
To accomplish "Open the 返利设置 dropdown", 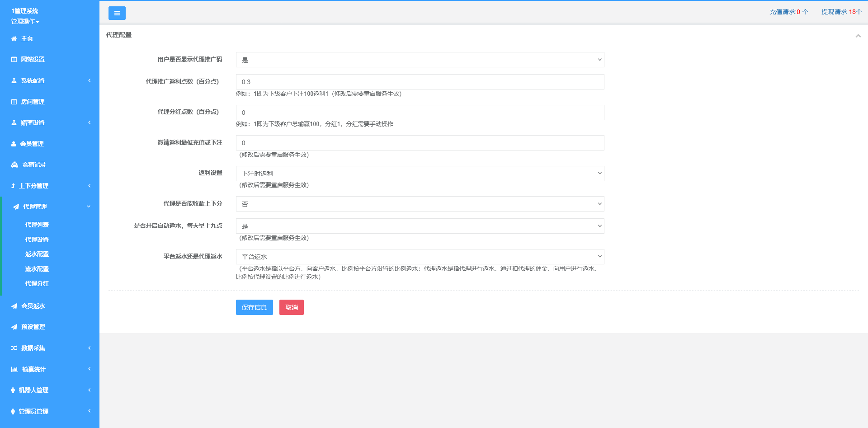I will 420,174.
